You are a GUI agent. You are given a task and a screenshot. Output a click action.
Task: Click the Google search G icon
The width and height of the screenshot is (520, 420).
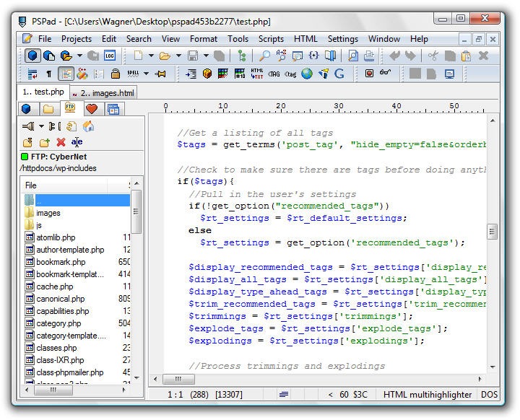click(x=339, y=74)
